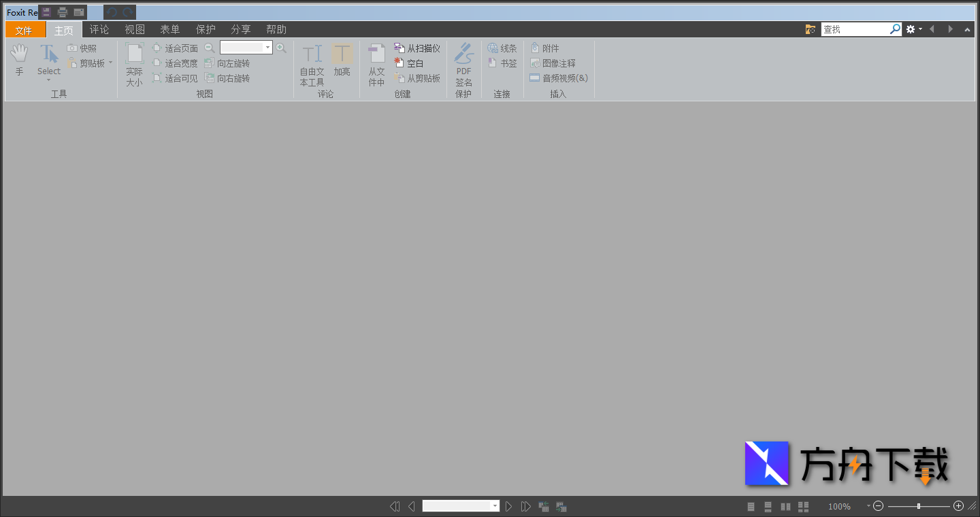The image size is (980, 517).
Task: Click the print icon in title bar
Action: (x=63, y=12)
